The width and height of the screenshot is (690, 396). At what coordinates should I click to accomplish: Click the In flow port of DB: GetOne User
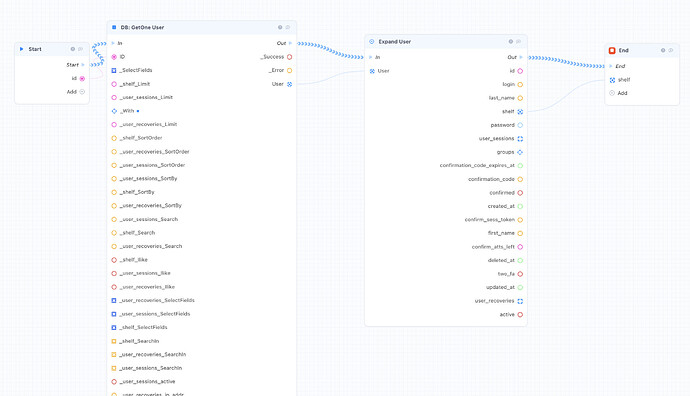click(113, 43)
